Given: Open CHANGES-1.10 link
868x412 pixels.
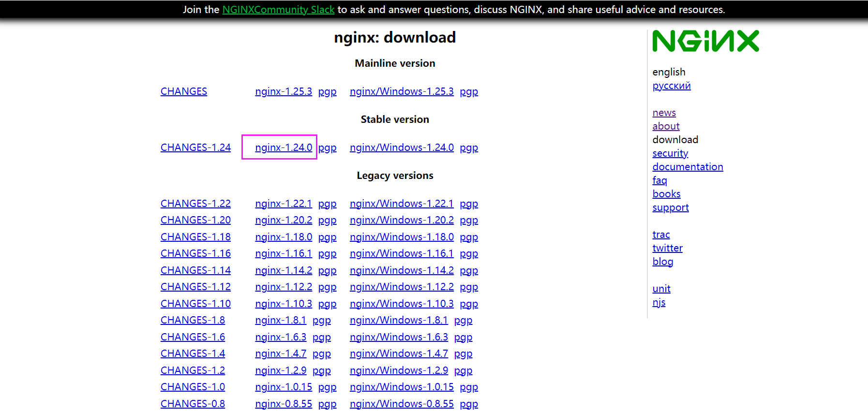Looking at the screenshot, I should (x=195, y=304).
